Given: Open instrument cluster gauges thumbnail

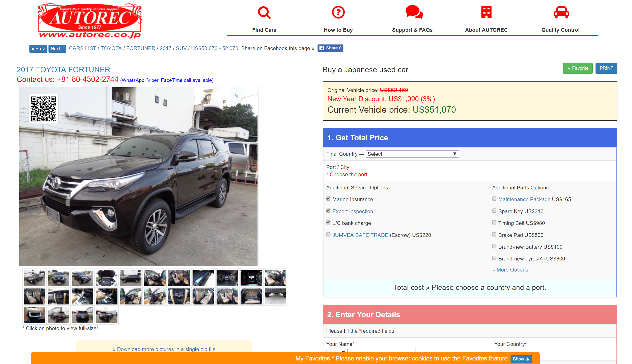Looking at the screenshot, I should (227, 277).
